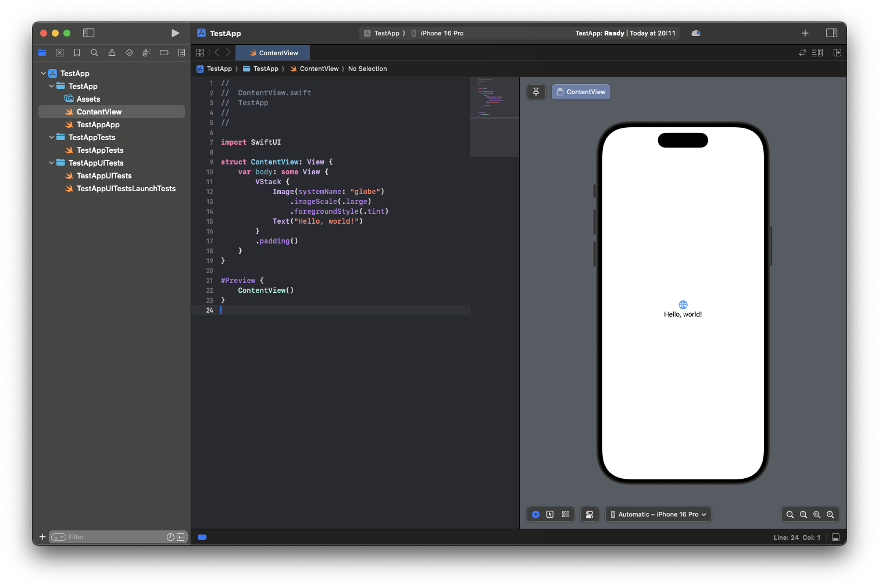Screen dimensions: 879x588
Task: Select the ContentView editor tab
Action: coord(273,52)
